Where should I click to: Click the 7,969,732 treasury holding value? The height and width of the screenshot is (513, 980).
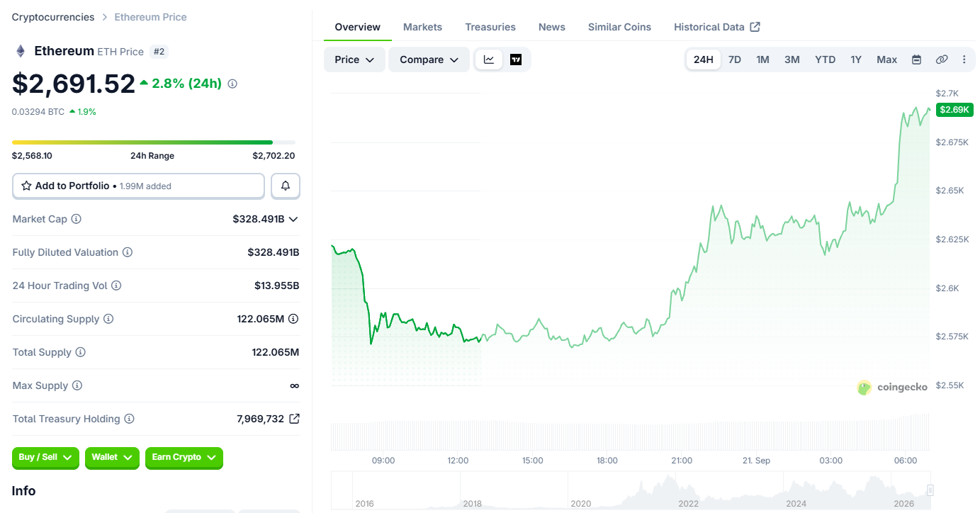click(x=260, y=419)
